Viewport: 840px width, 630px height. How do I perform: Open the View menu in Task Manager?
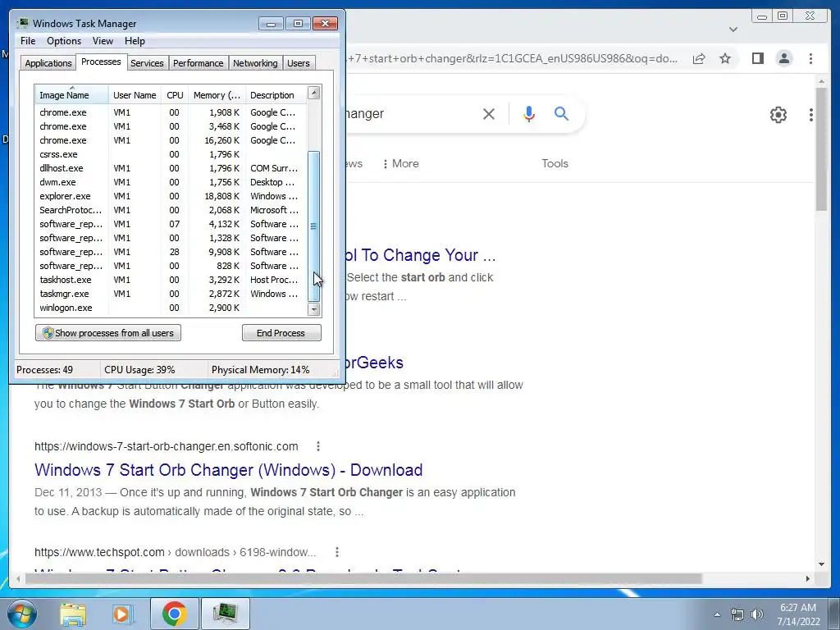click(103, 41)
